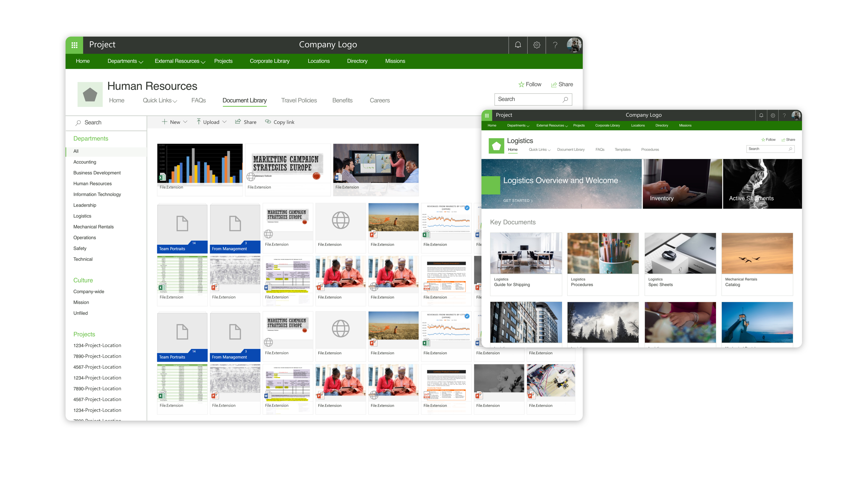
Task: Expand the Departments dropdown in navigation
Action: pos(123,61)
